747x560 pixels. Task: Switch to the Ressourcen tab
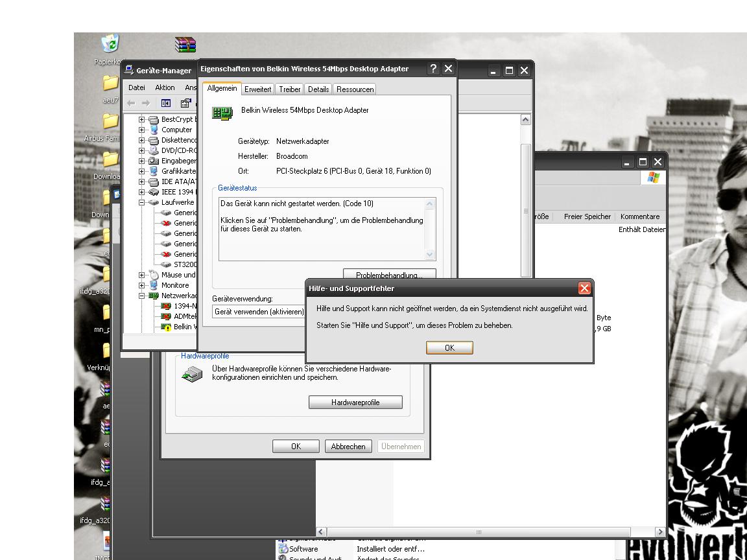tap(355, 89)
